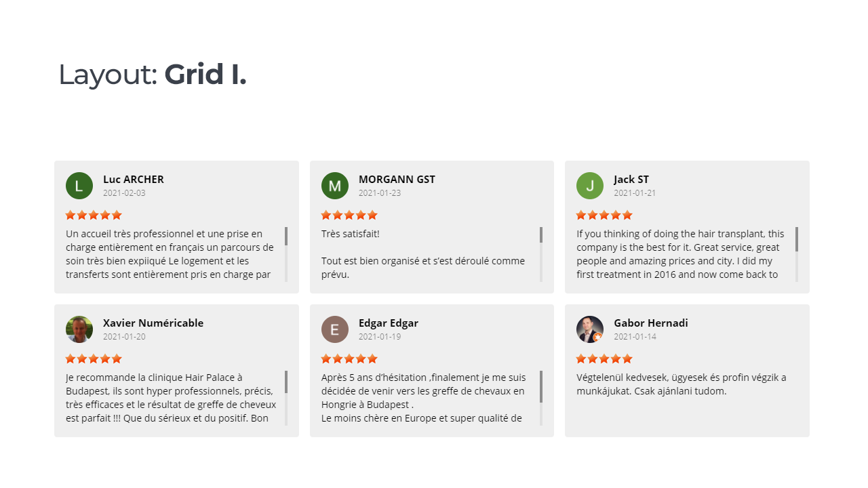
Task: Click Jack ST's light green J avatar
Action: (590, 186)
